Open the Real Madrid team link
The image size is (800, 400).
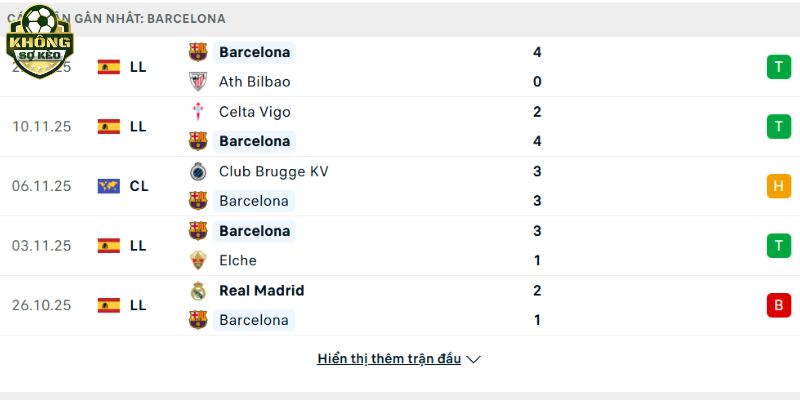[261, 291]
